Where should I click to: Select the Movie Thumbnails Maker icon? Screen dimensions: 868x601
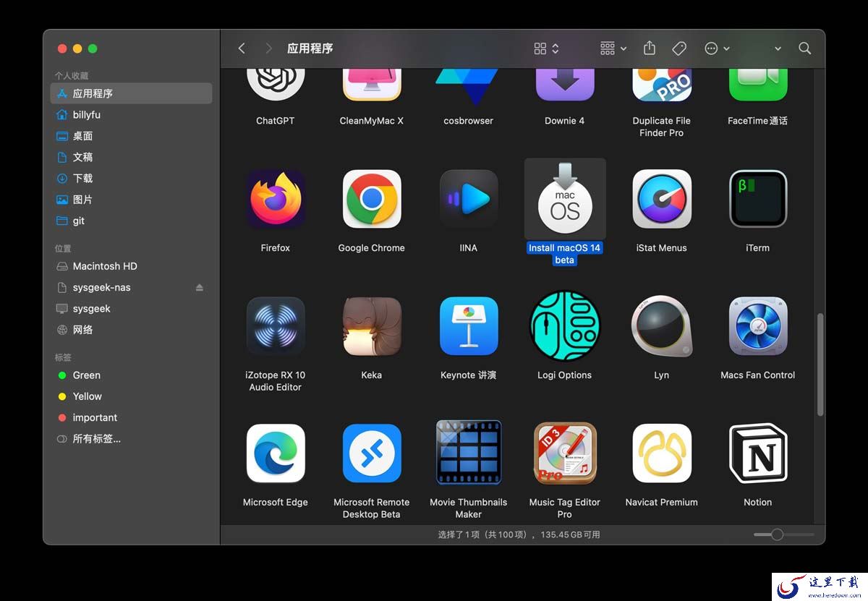468,453
